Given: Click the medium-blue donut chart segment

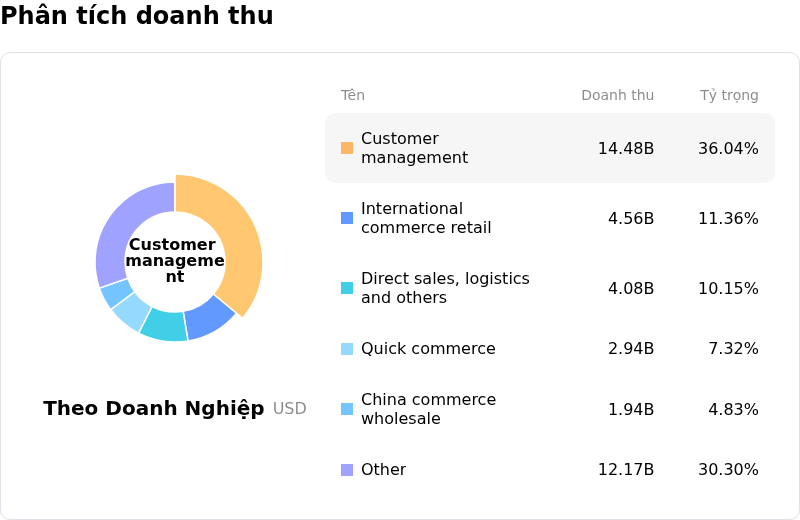Looking at the screenshot, I should point(208,318).
